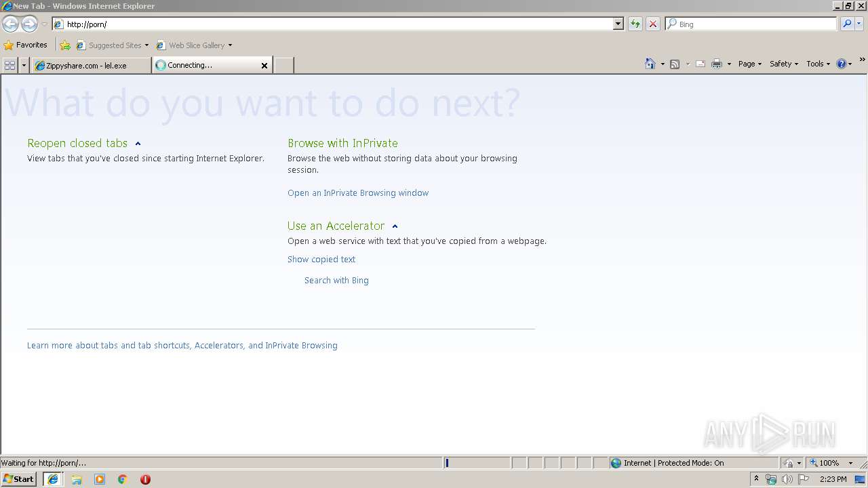Image resolution: width=868 pixels, height=488 pixels.
Task: Click the Back navigation button
Action: (10, 24)
